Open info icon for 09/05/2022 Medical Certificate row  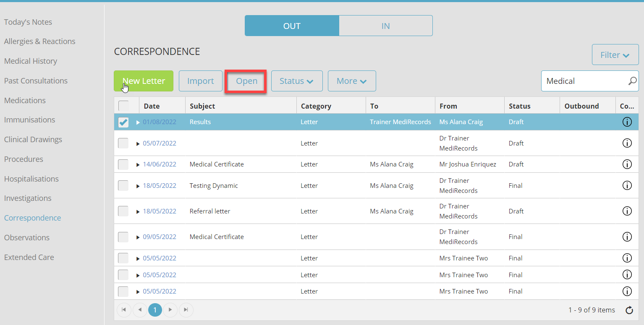pos(627,237)
